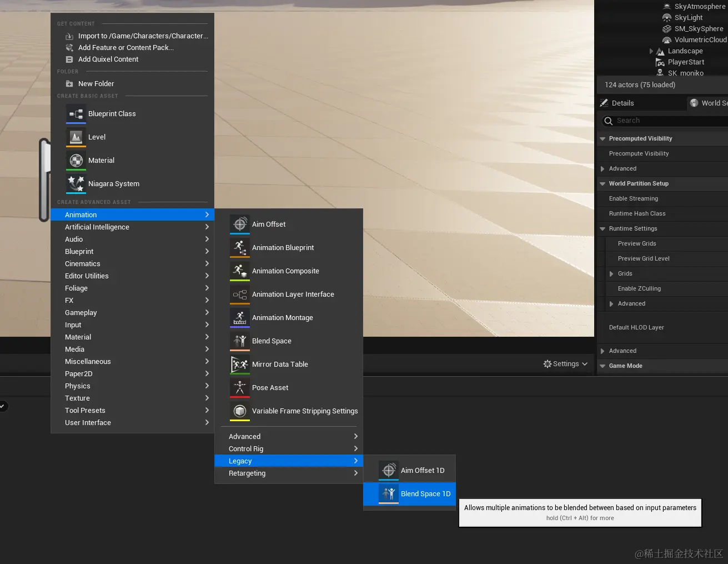Click the Pose Asset icon

(240, 387)
